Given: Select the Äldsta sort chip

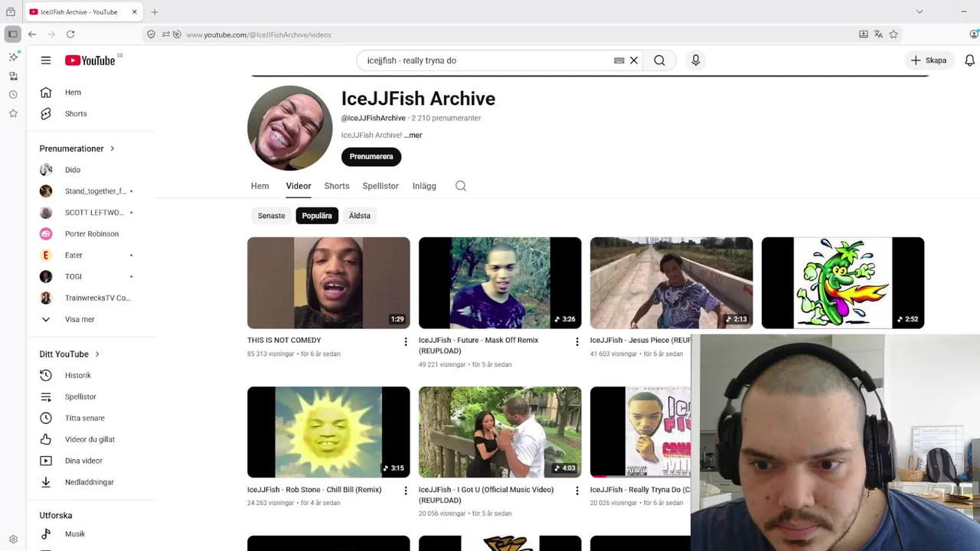Looking at the screenshot, I should 360,216.
